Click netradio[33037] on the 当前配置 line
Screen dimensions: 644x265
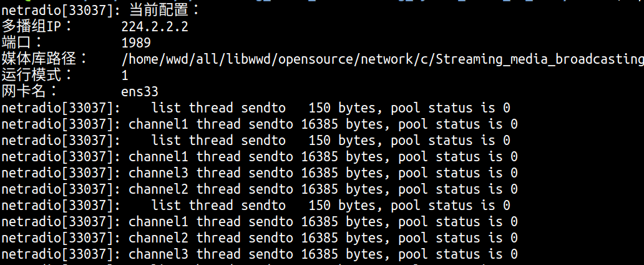55,11
